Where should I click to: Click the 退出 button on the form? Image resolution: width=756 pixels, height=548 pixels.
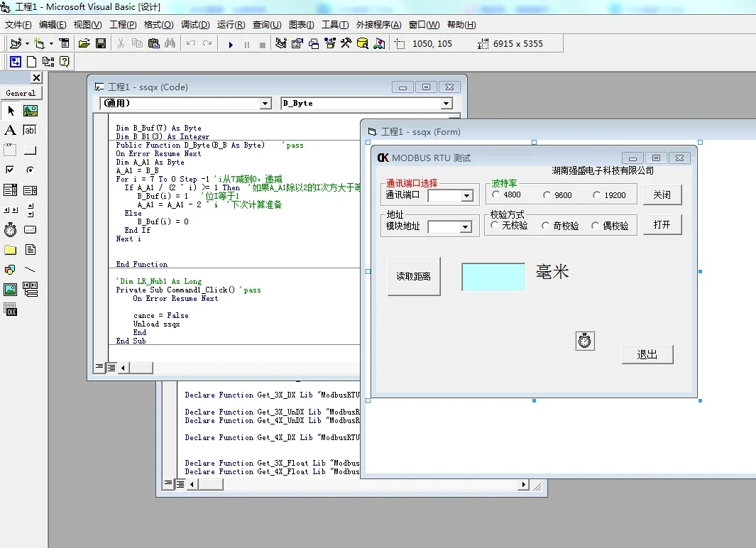point(647,355)
